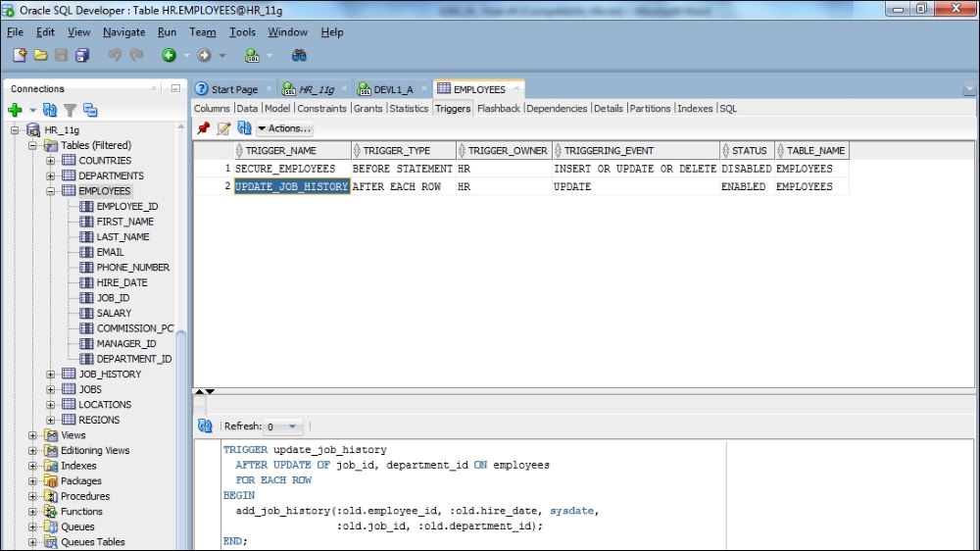This screenshot has width=980, height=551.
Task: Close the Start Page tab
Action: (269, 89)
